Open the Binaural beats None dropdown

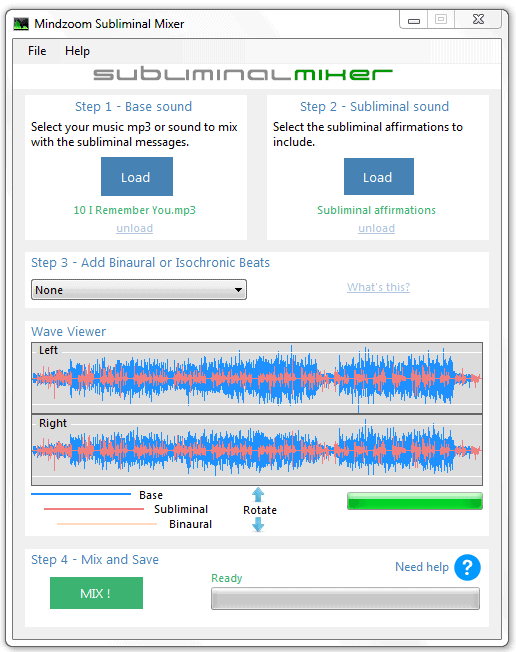(139, 289)
